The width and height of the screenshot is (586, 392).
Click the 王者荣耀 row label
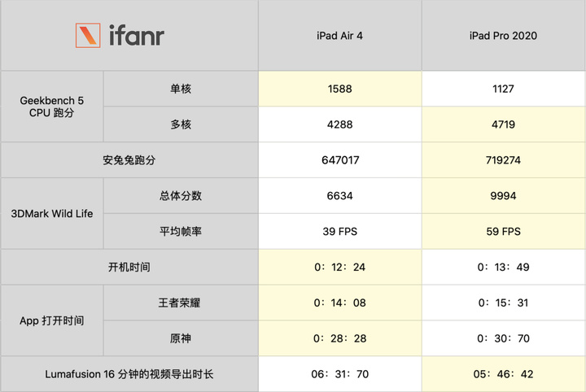click(181, 303)
